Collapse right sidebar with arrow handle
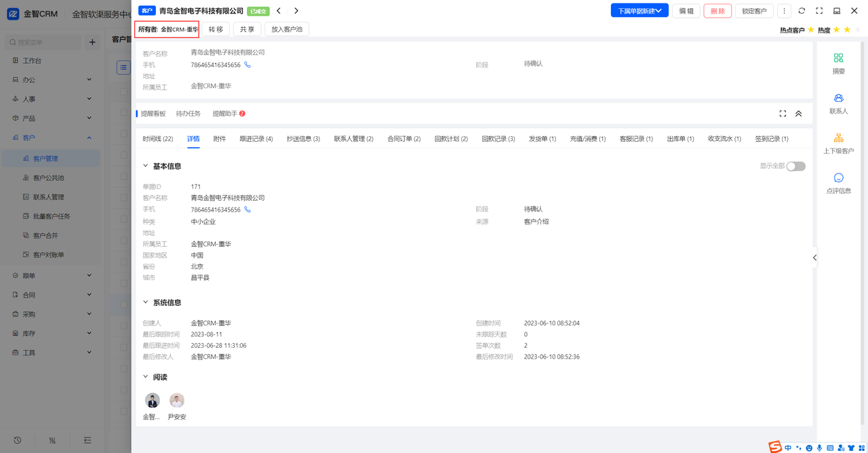This screenshot has width=868, height=453. pos(814,258)
